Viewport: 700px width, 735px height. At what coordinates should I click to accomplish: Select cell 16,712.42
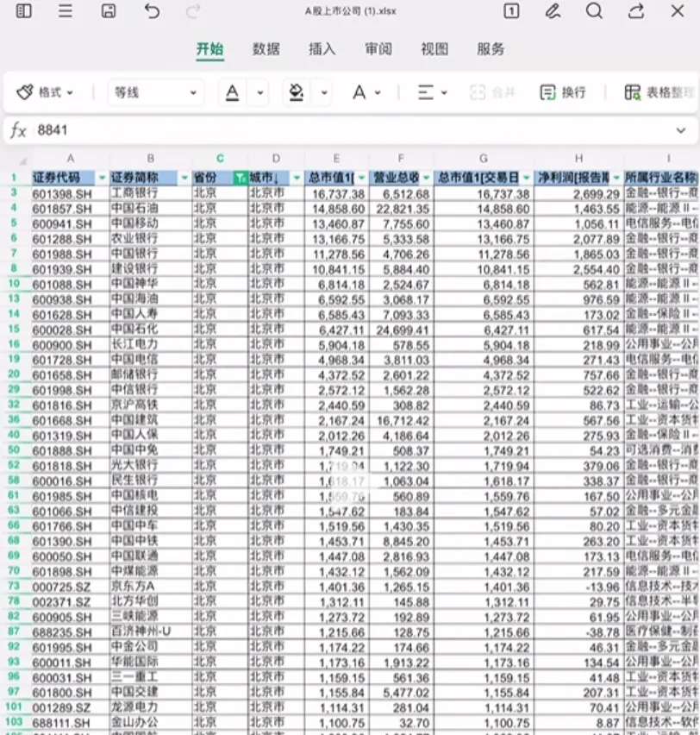pyautogui.click(x=403, y=421)
